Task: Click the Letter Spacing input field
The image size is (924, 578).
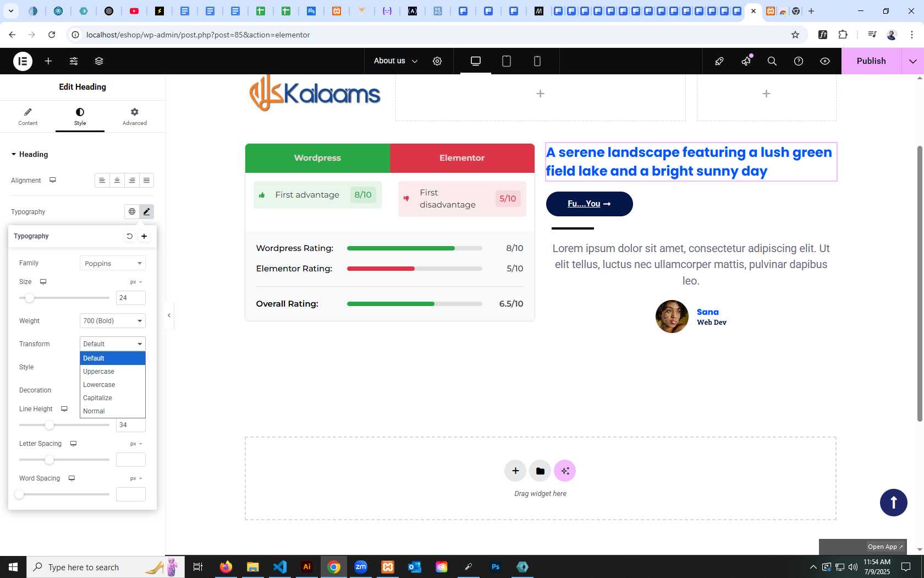Action: 131,460
